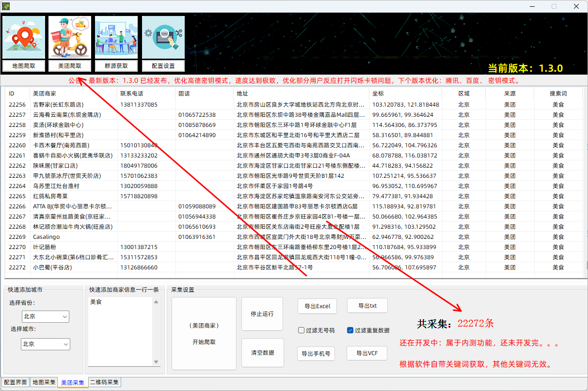588x391 pixels.
Task: Click the 停止运行 stop button
Action: click(262, 313)
